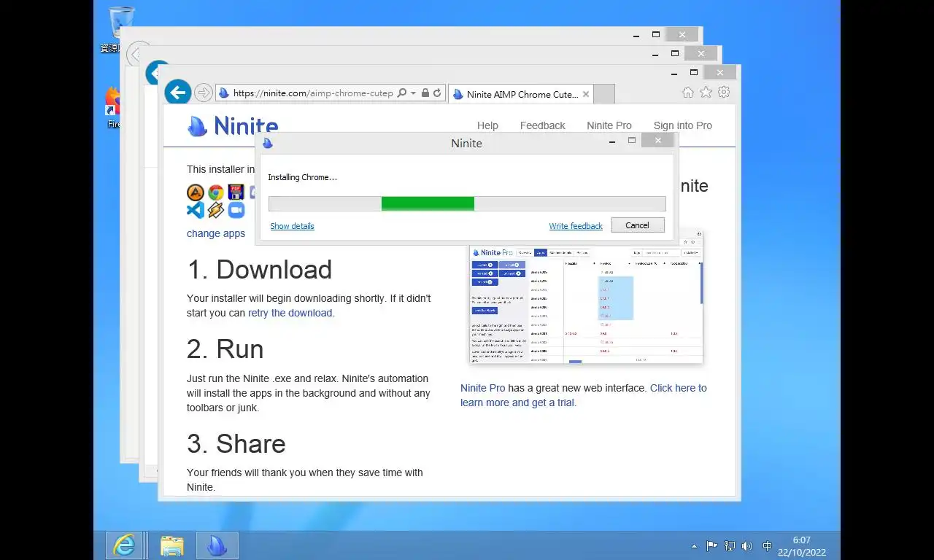Click the AIMP app icon
Screen dimensions: 934x560
(196, 192)
